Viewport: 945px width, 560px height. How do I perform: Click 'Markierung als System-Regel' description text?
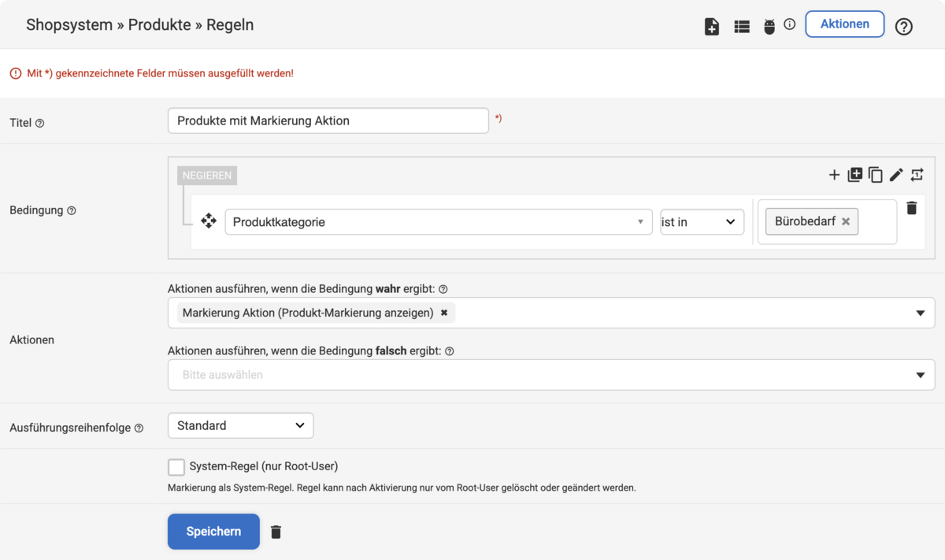coord(402,488)
